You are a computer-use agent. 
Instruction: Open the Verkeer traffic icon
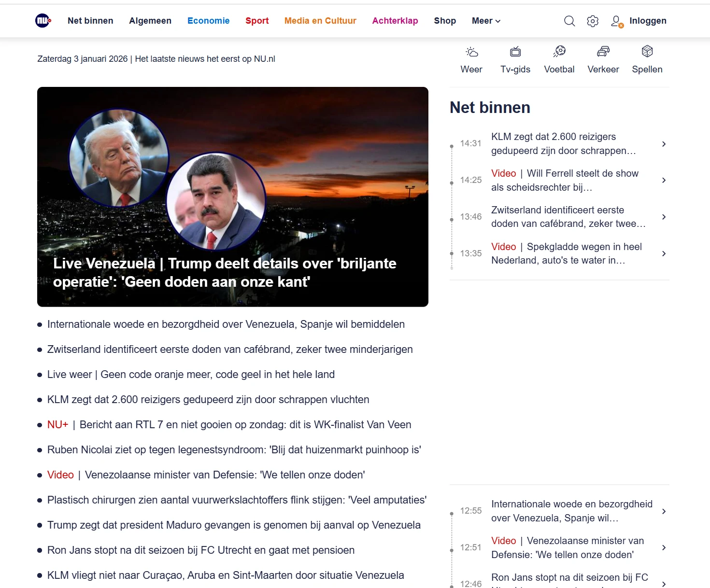click(x=603, y=52)
